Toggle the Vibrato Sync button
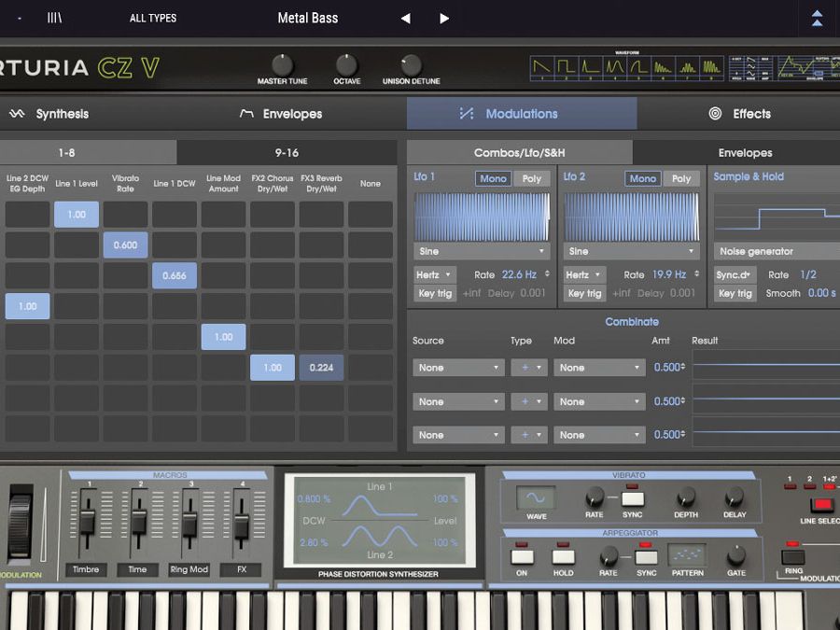 632,498
